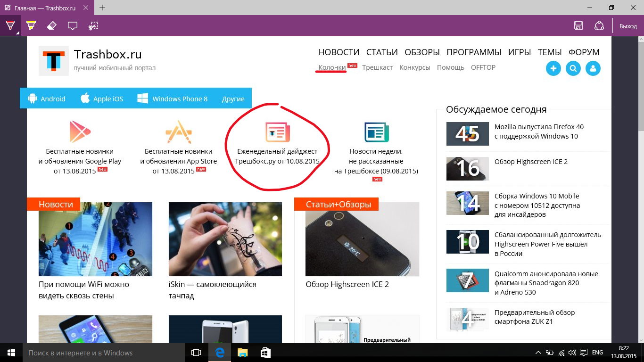Screen dimensions: 644x362
Task: Select the Eraser tool
Action: pos(51,25)
